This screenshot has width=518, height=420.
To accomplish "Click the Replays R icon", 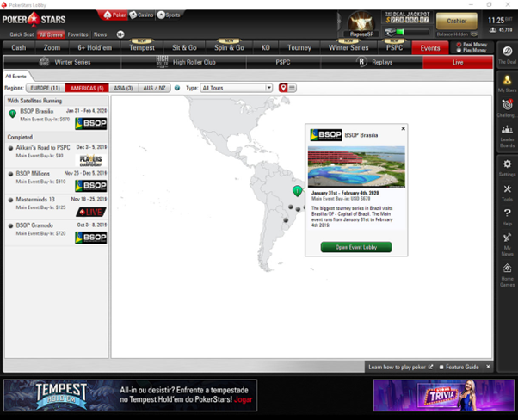I will point(361,62).
